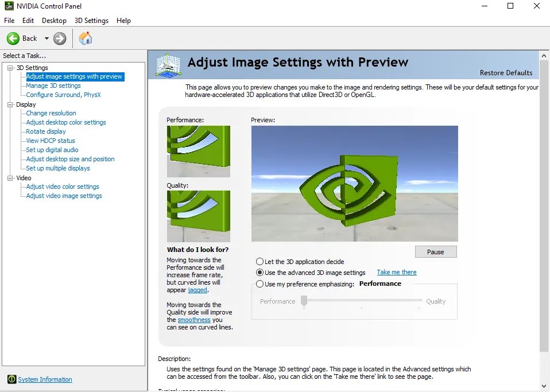This screenshot has width=550, height=392.
Task: Click the Pause button under preview
Action: coord(436,252)
